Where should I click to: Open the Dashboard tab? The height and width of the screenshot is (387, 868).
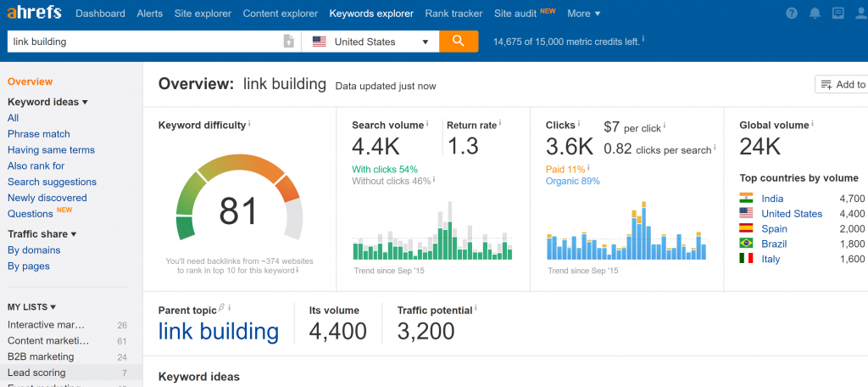pos(100,14)
